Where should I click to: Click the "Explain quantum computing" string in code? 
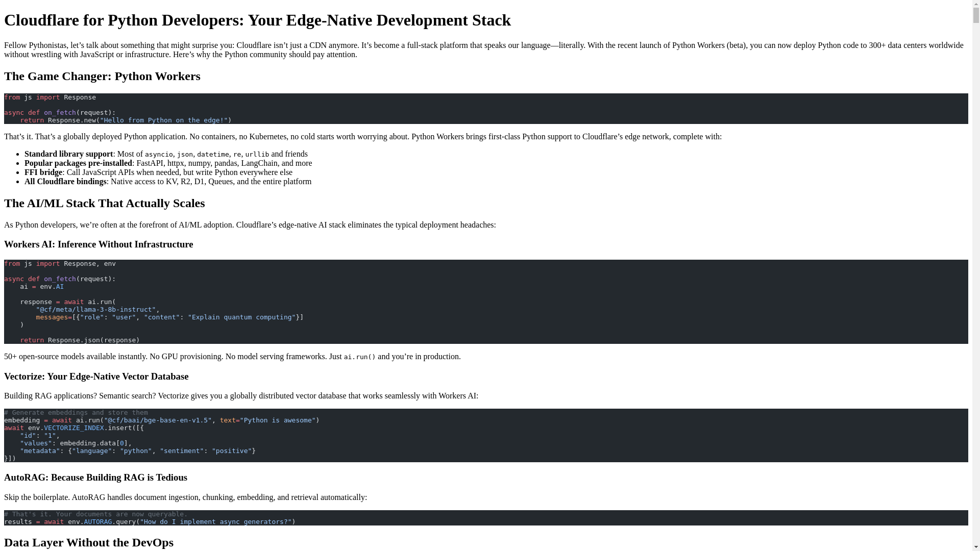[x=242, y=317]
